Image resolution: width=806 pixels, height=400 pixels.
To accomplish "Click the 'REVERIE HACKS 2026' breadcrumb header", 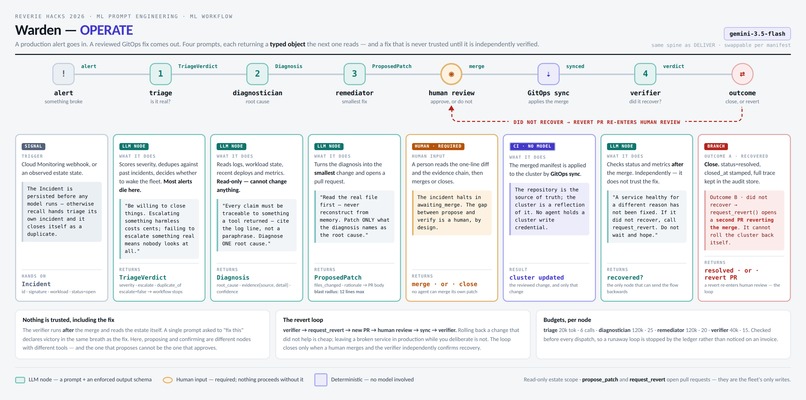I will pyautogui.click(x=123, y=16).
